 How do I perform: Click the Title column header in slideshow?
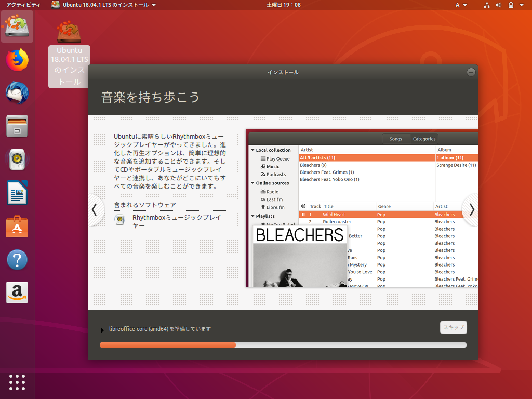tap(349, 206)
